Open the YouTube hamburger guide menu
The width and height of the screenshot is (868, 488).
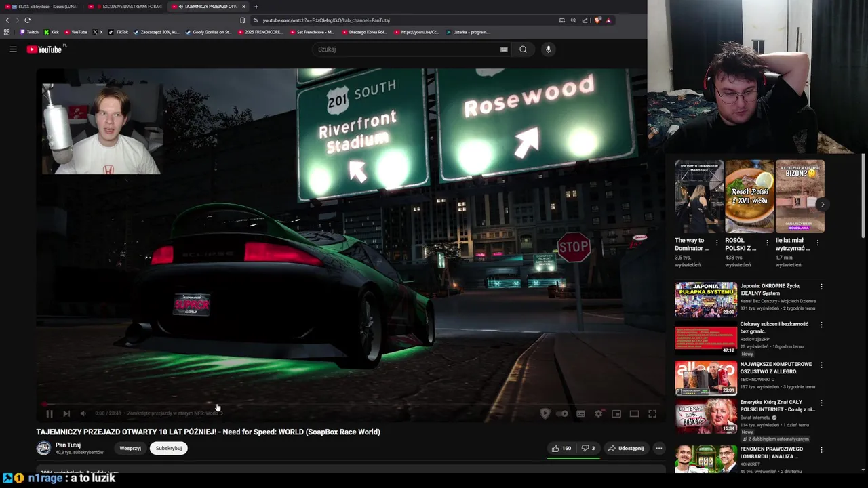coord(13,49)
